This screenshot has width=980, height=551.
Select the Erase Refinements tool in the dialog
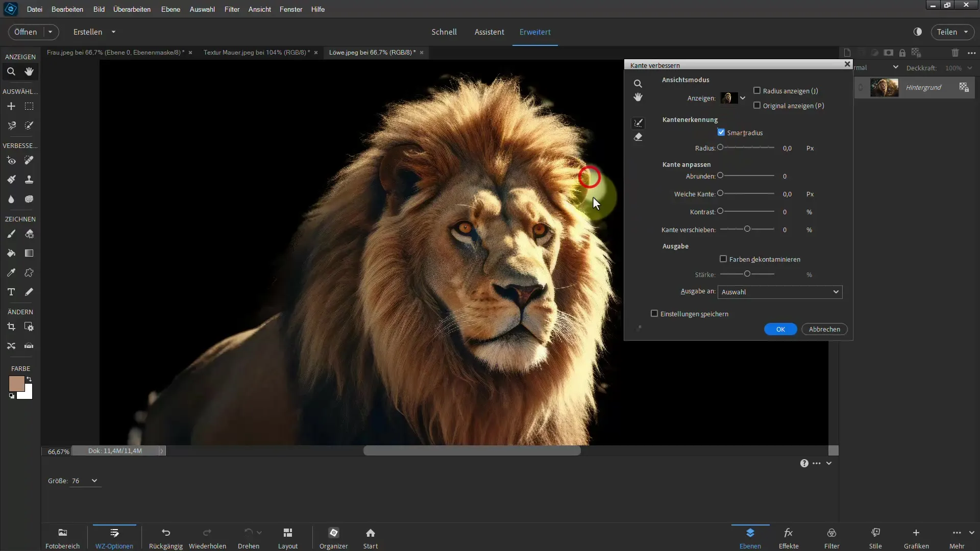click(638, 137)
